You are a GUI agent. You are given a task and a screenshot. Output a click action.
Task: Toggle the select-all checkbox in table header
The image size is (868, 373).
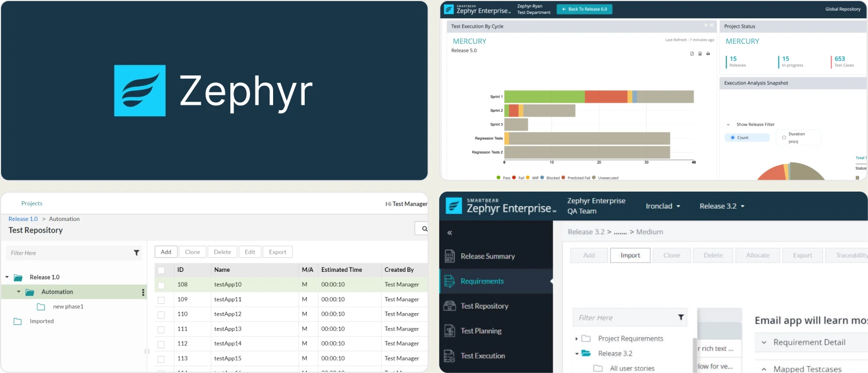click(x=161, y=270)
